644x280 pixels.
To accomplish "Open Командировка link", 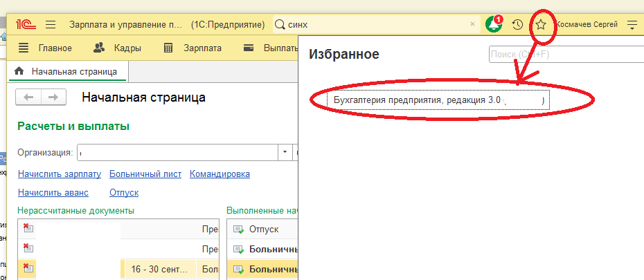I will (220, 174).
